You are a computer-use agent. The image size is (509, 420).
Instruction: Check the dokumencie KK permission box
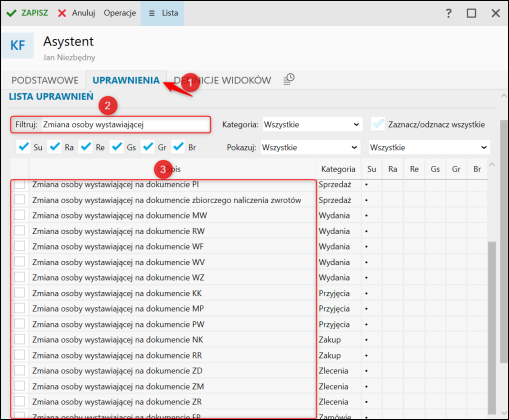pos(20,293)
